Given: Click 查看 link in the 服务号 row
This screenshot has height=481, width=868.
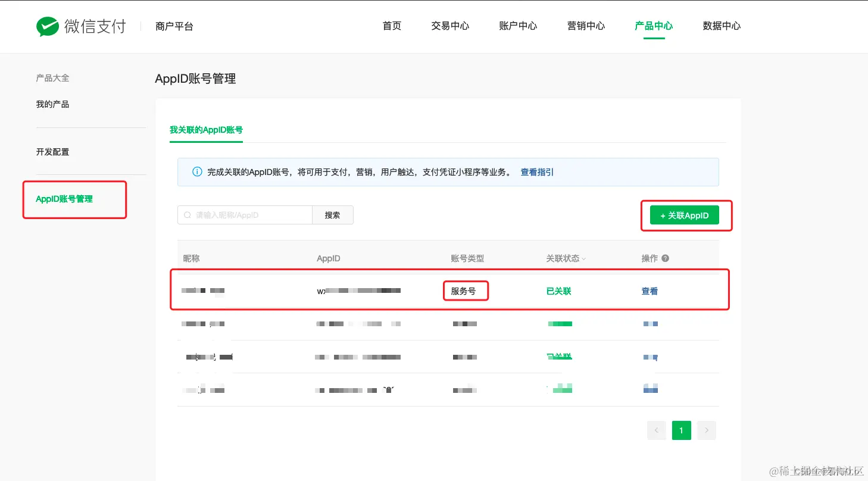Looking at the screenshot, I should tap(650, 291).
